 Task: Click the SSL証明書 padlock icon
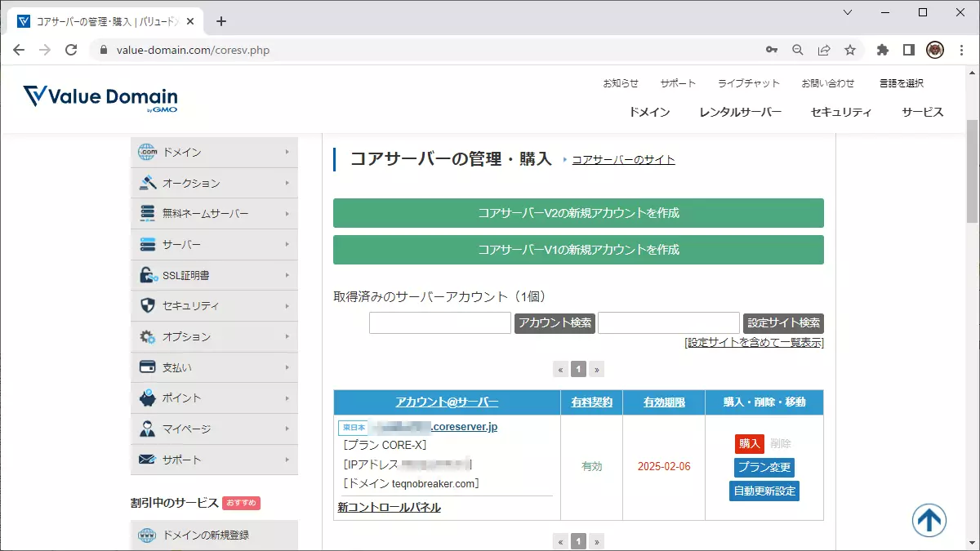148,275
